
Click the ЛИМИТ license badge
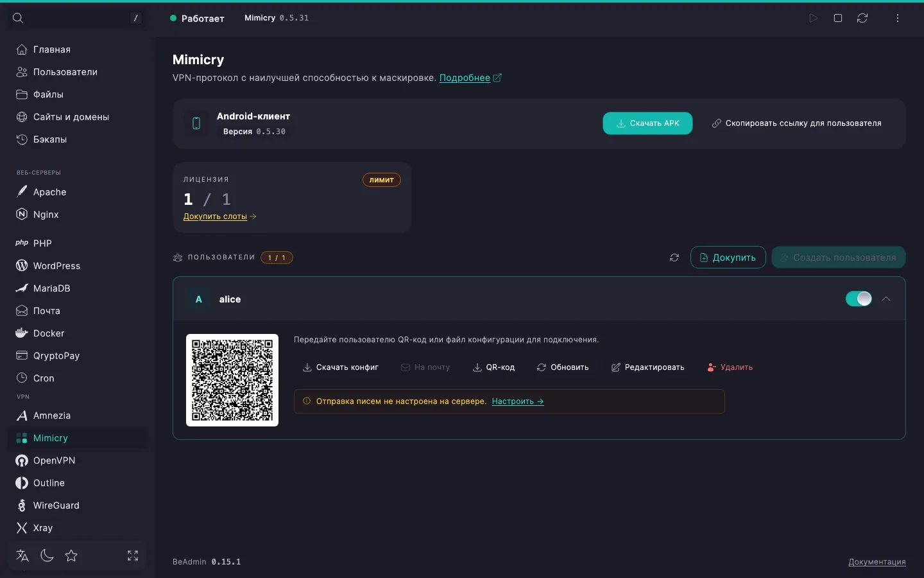[x=382, y=180]
